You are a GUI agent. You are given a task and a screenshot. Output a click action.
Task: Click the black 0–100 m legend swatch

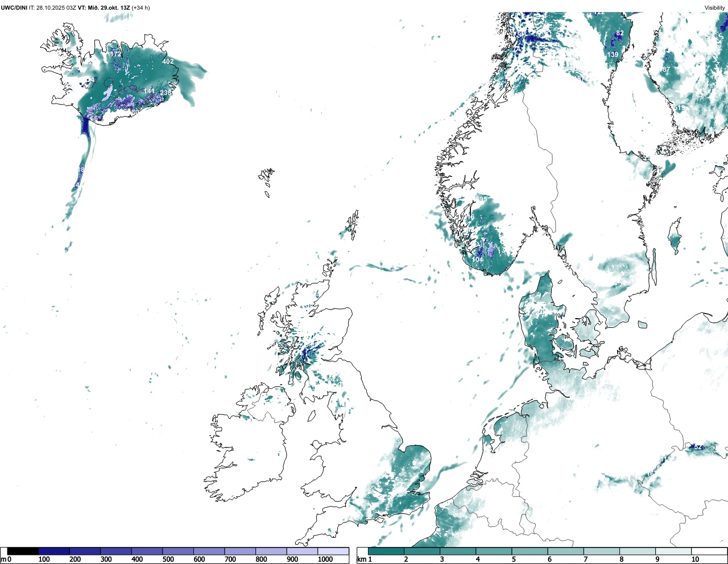[x=23, y=551]
